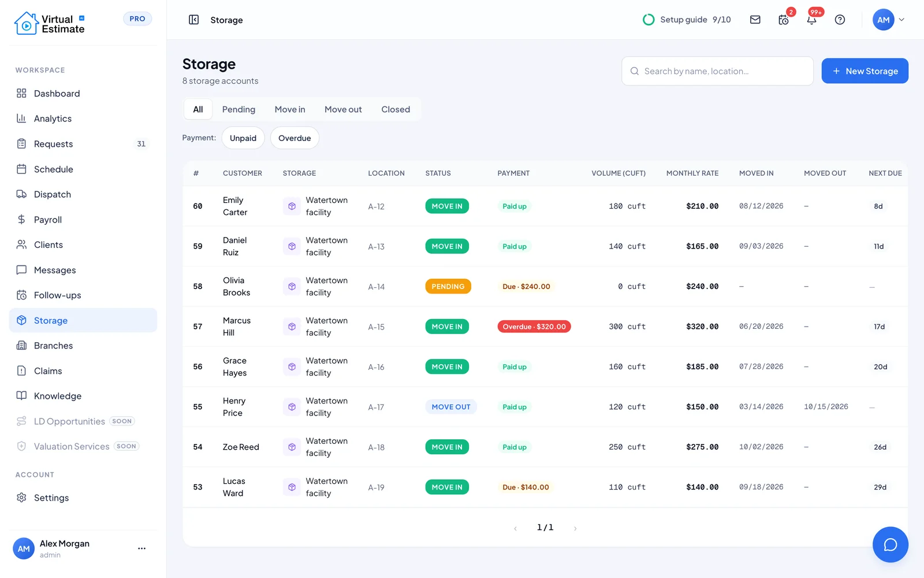Go to the next page arrow
This screenshot has height=578, width=924.
click(x=575, y=528)
